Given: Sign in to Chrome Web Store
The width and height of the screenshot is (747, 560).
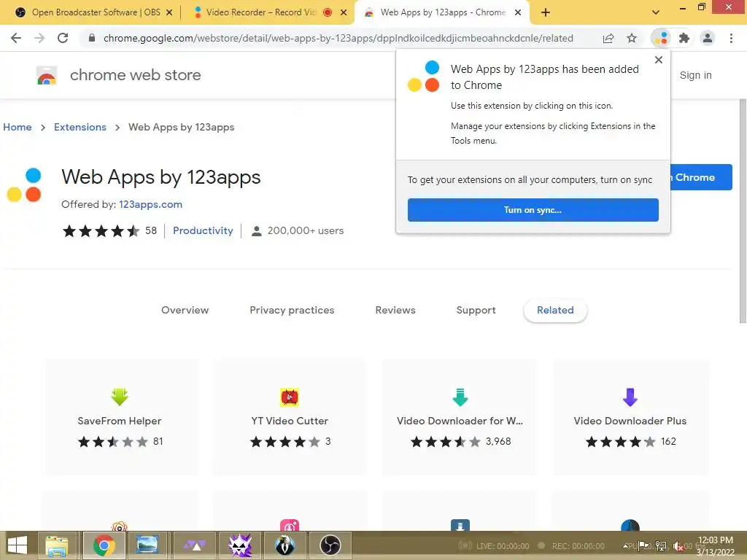Looking at the screenshot, I should pyautogui.click(x=695, y=75).
